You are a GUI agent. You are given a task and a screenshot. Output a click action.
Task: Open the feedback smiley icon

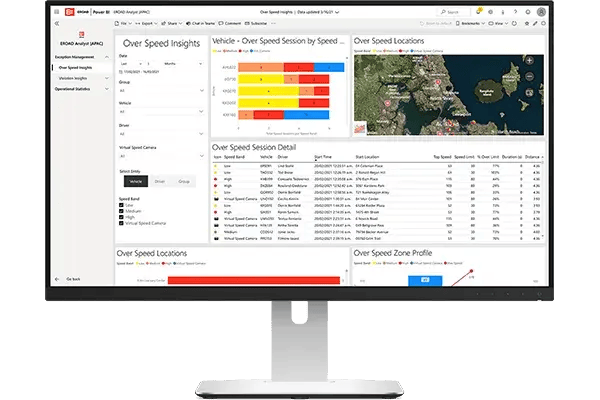(528, 12)
